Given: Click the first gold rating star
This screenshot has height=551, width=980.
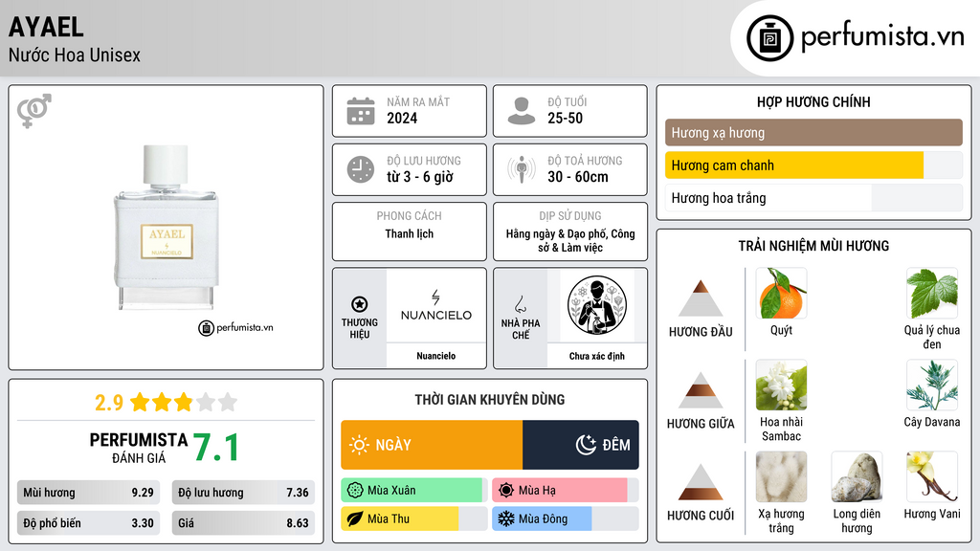Looking at the screenshot, I should pyautogui.click(x=140, y=402).
